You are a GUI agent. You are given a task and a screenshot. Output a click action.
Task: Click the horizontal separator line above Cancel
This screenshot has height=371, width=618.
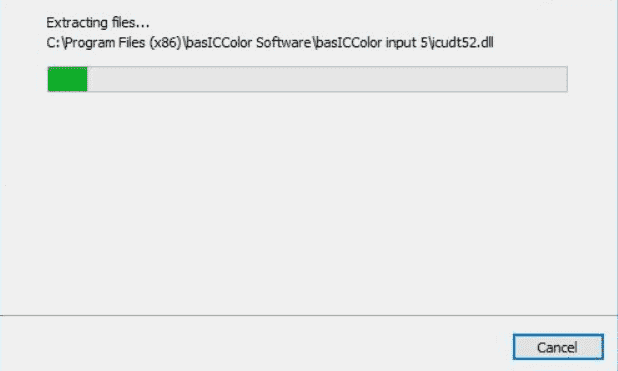(309, 315)
